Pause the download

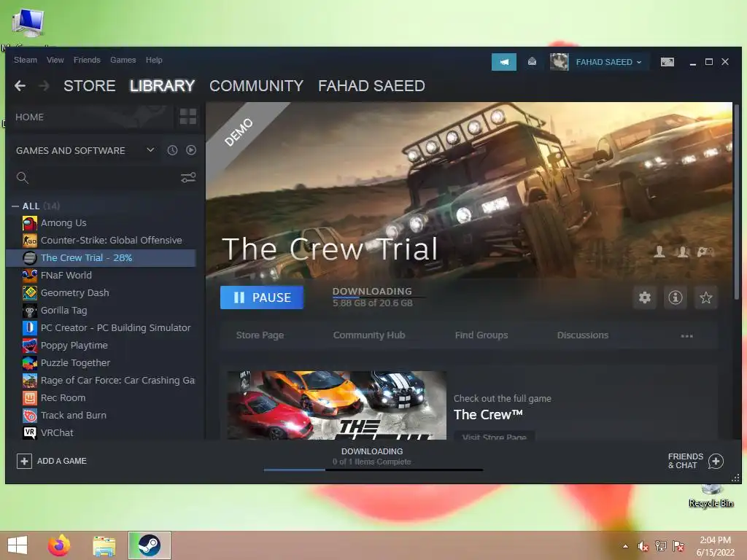tap(262, 297)
